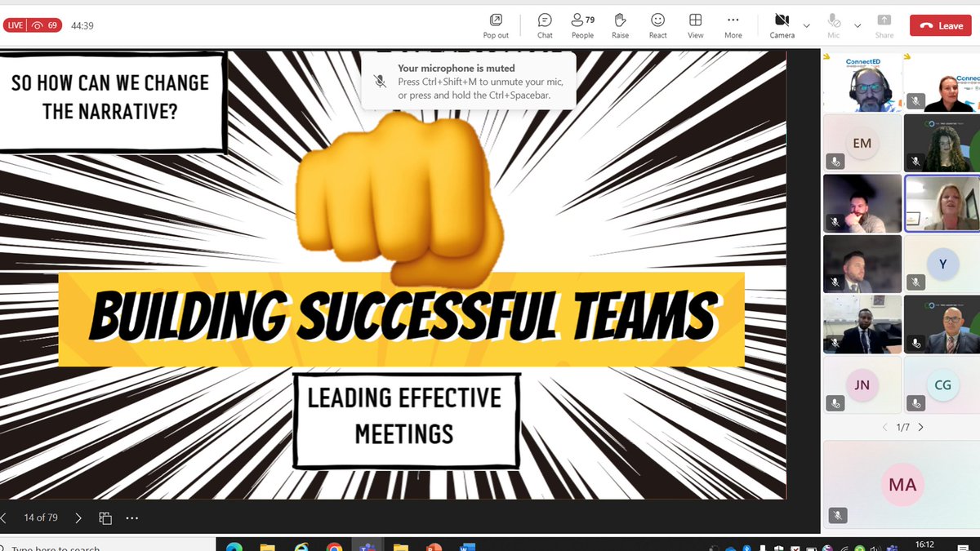
Task: Open Google Chrome from the taskbar
Action: coord(333,546)
